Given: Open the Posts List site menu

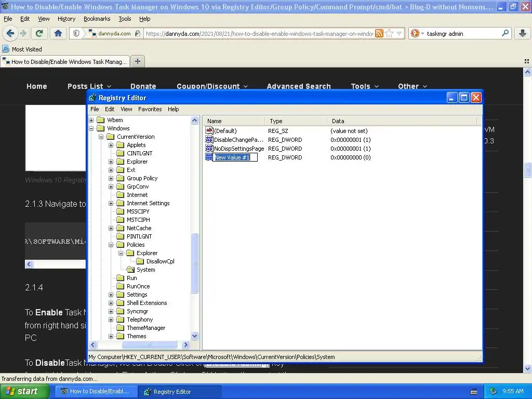Looking at the screenshot, I should (89, 86).
